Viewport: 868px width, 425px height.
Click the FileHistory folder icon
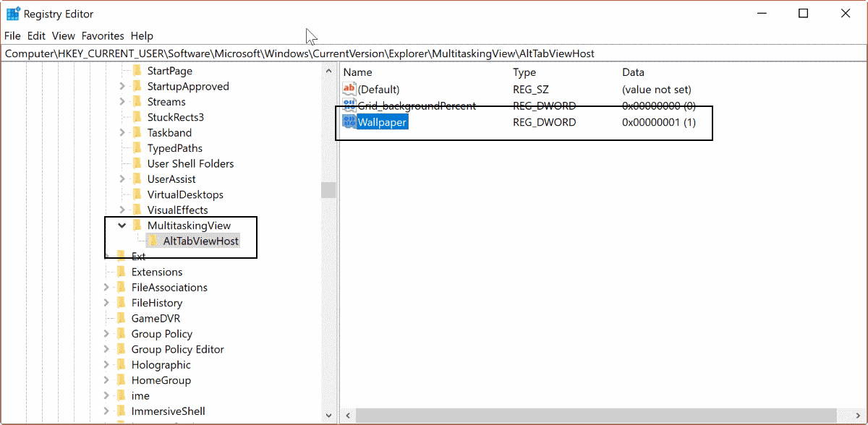pos(121,303)
